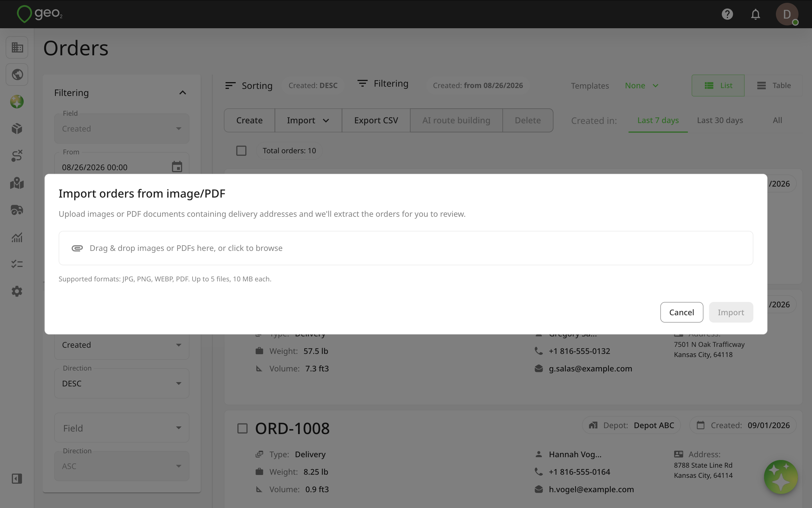Click the toolbar Delete button
812x508 pixels.
click(x=528, y=120)
